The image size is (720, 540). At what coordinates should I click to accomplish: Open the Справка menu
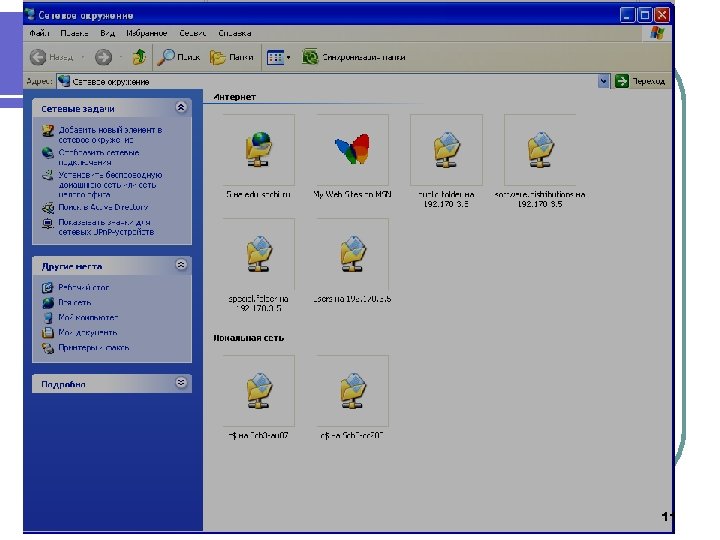pos(235,33)
